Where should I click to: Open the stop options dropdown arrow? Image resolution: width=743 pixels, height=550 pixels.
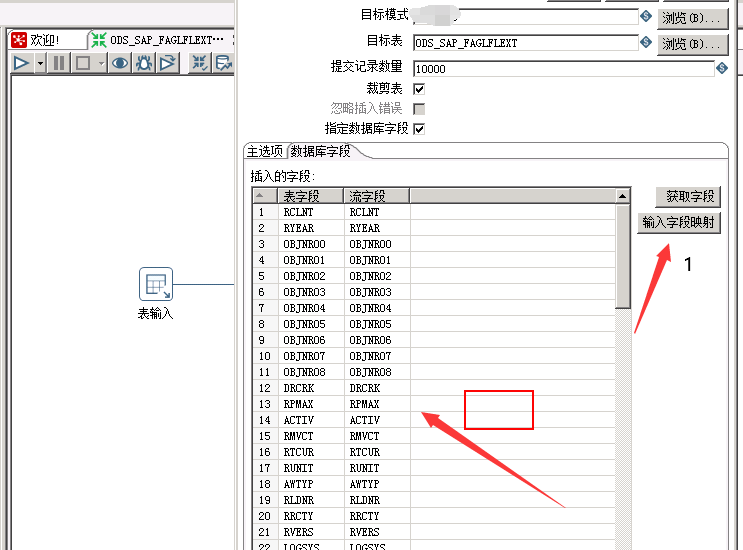[x=101, y=63]
